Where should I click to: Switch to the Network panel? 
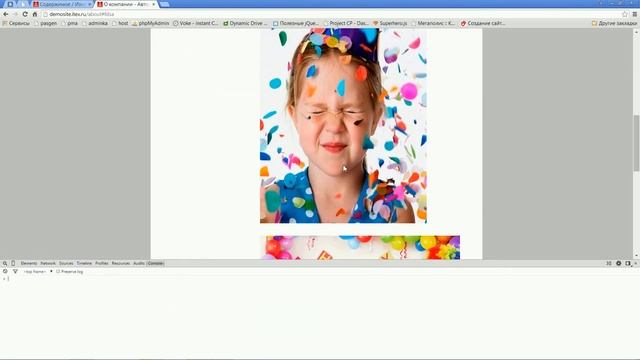point(48,263)
